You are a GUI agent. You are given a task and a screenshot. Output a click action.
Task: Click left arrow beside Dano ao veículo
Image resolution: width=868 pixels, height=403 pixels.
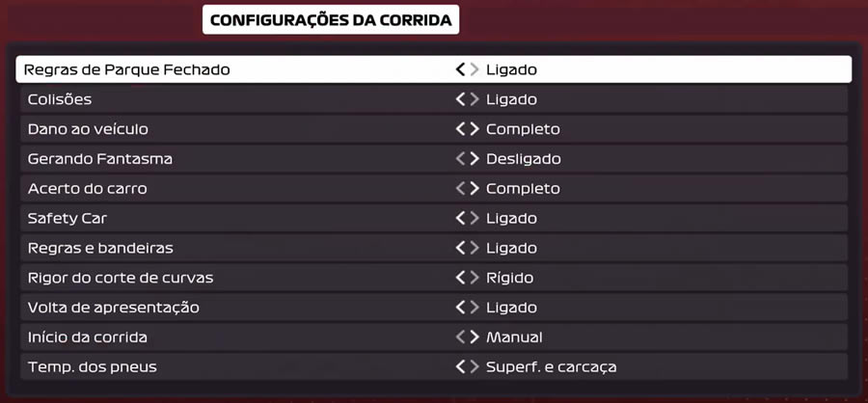pyautogui.click(x=461, y=129)
